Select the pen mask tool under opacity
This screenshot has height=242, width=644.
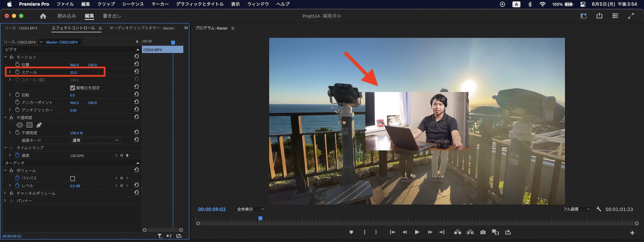tap(39, 125)
